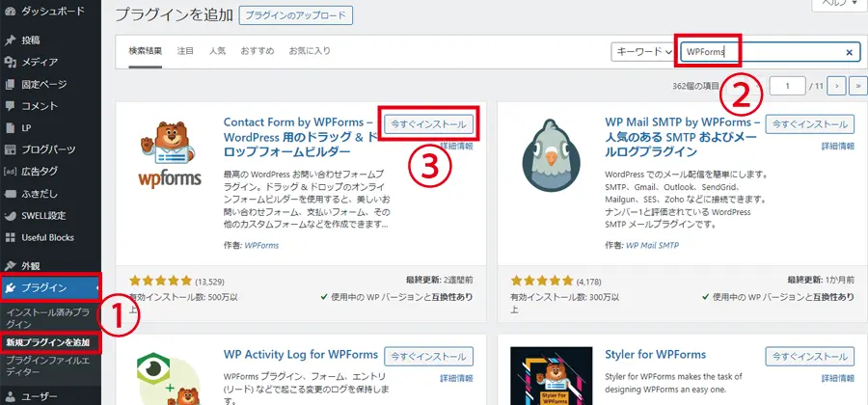Open SWELL設定 from the sidebar
This screenshot has height=405, width=868.
point(43,215)
